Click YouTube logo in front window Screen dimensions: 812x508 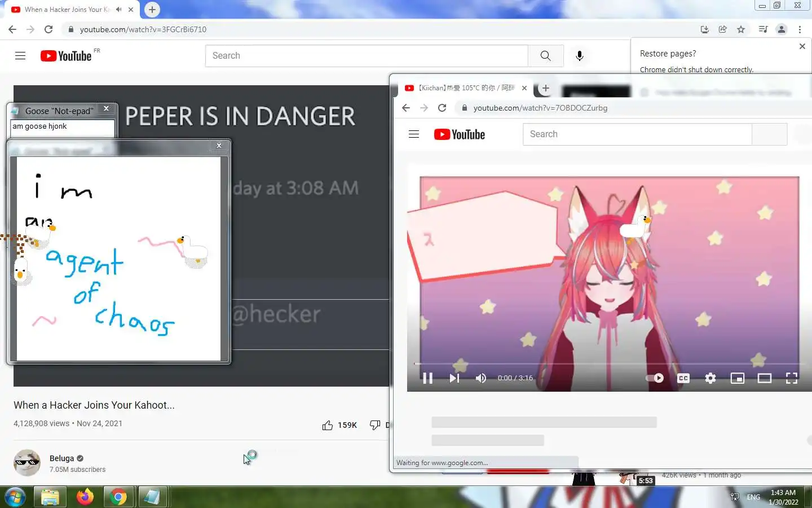(x=460, y=134)
